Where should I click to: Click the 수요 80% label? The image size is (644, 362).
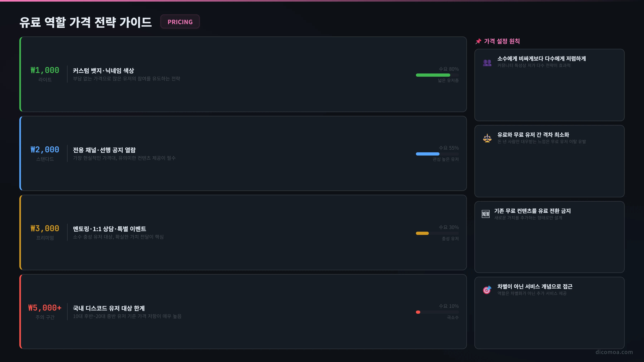449,69
